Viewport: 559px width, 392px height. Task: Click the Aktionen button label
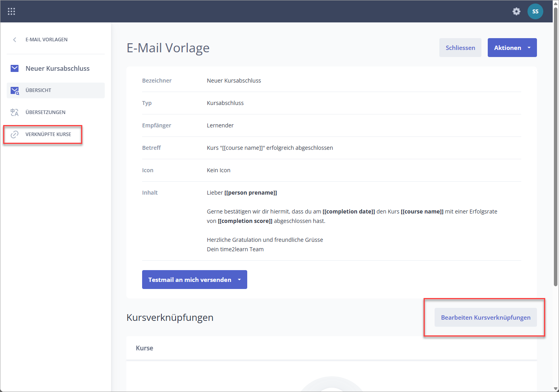(507, 48)
